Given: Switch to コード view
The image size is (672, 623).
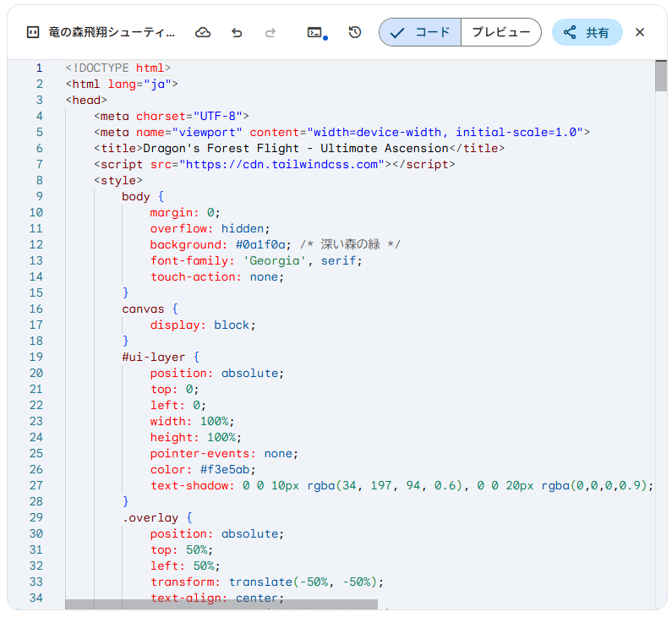Looking at the screenshot, I should [420, 32].
